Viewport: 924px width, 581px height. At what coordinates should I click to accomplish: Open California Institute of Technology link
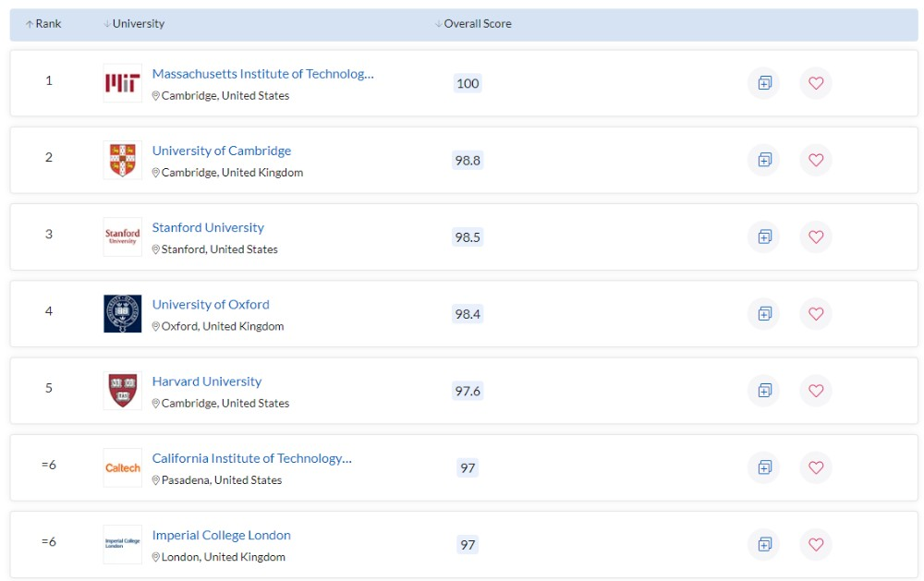251,458
